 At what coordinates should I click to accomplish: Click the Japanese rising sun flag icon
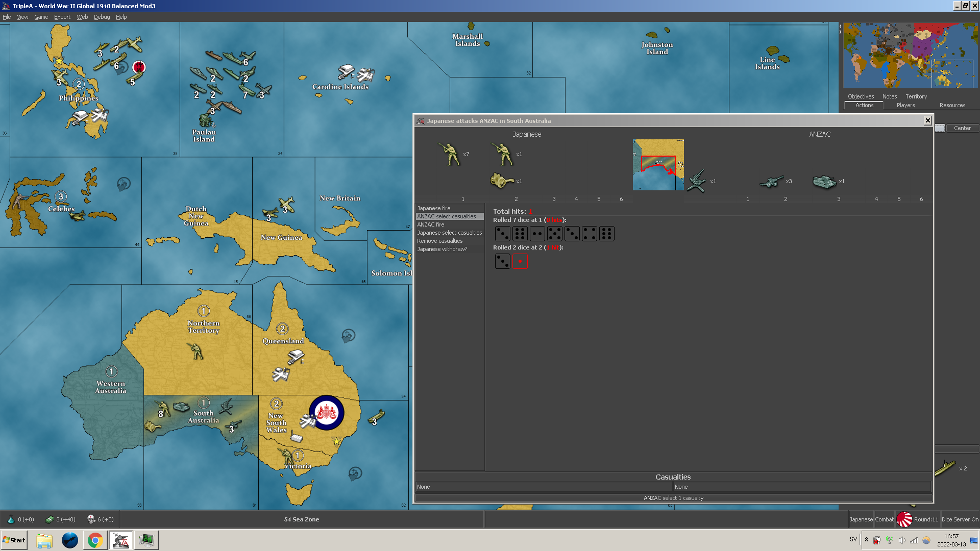(x=904, y=519)
